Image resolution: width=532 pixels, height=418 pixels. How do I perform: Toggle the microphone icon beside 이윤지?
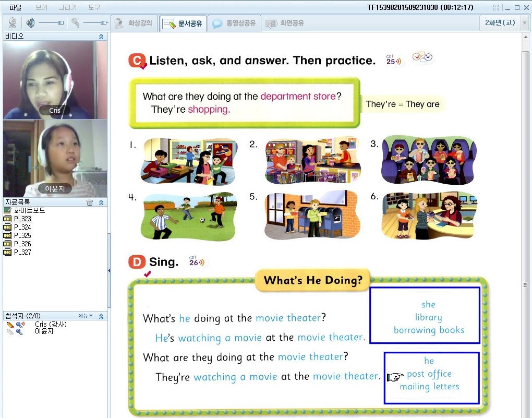pos(20,331)
